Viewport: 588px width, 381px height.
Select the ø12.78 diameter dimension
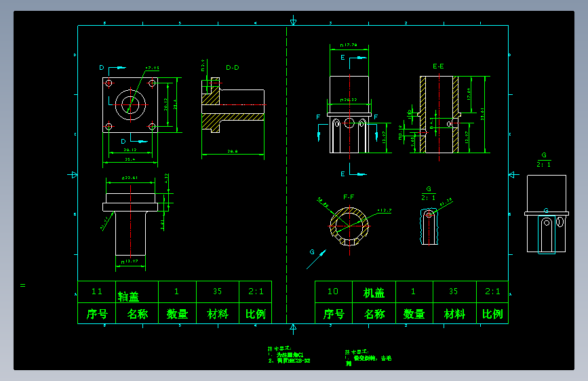pyautogui.click(x=349, y=45)
